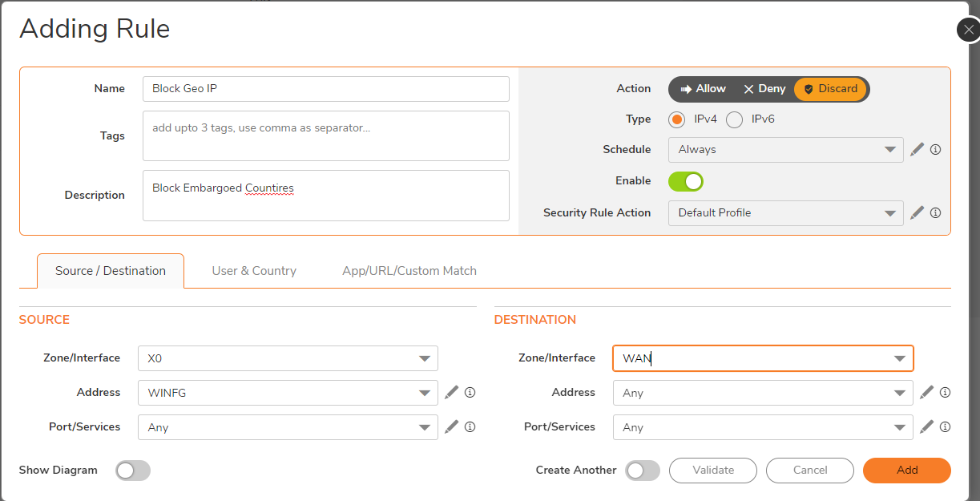Screen dimensions: 980x501
Task: Click the Add button
Action: click(x=906, y=471)
